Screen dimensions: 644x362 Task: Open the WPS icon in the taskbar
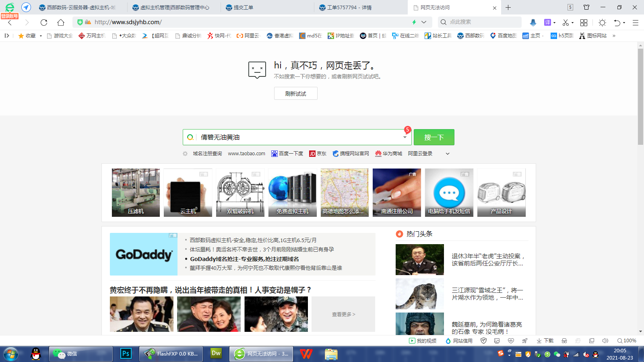[x=306, y=354]
